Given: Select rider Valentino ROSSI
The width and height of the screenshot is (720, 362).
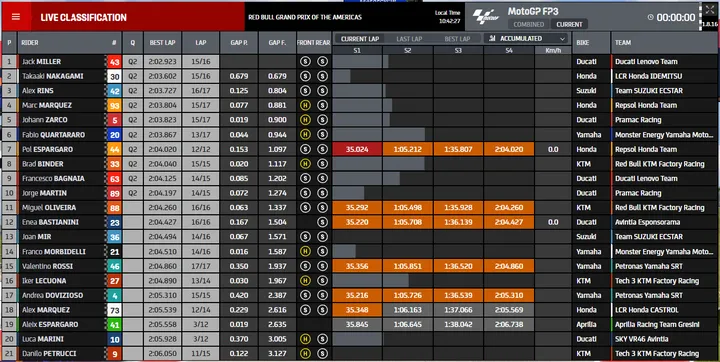Looking at the screenshot, I should 47,266.
